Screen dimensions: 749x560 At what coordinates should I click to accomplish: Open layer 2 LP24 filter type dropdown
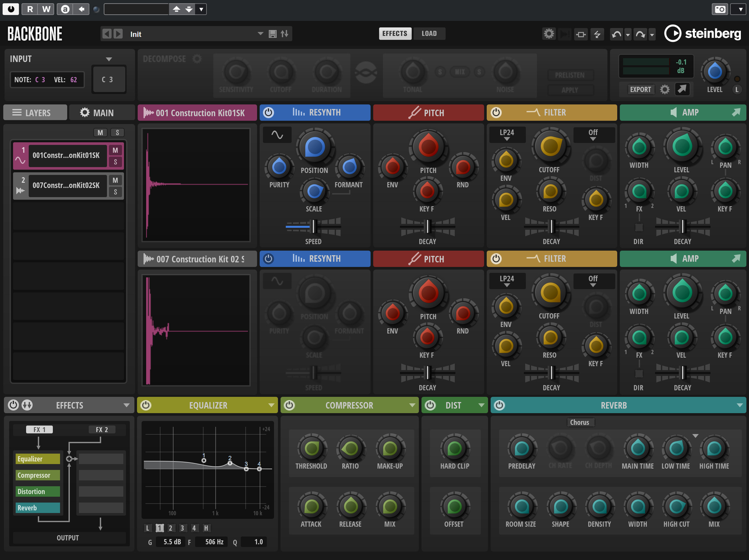(x=507, y=281)
